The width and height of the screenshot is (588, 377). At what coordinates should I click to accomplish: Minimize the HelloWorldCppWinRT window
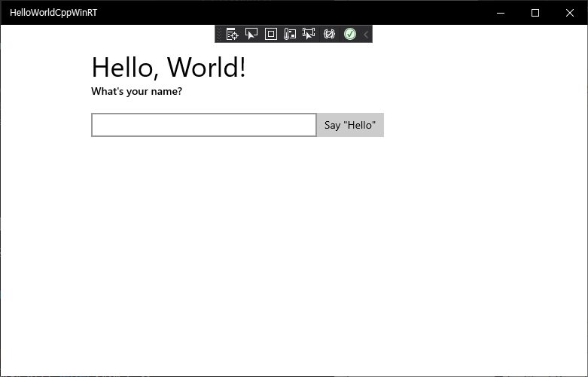[501, 13]
